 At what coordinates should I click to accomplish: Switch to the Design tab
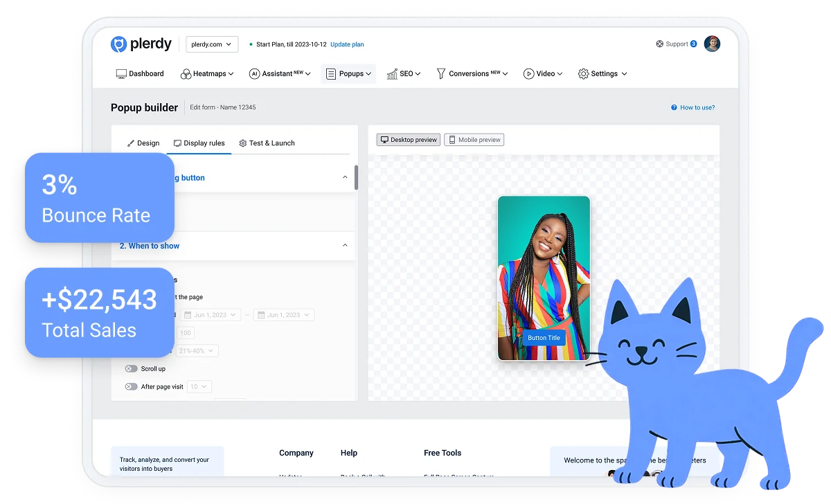pos(143,143)
